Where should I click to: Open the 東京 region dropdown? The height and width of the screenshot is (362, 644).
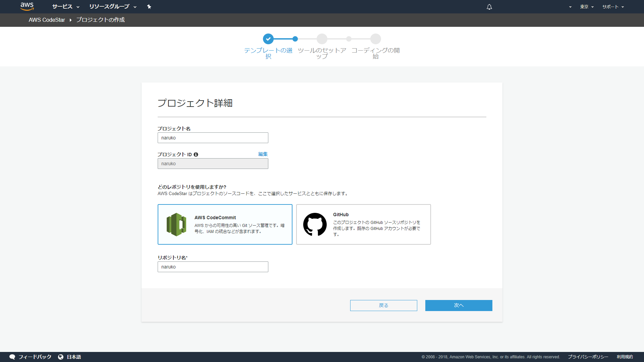click(x=587, y=7)
